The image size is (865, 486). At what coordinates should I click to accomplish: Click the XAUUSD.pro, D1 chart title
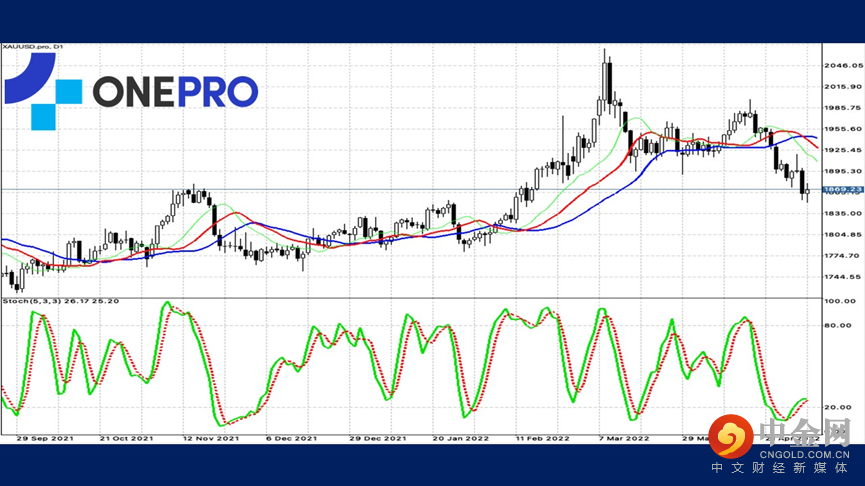[x=33, y=47]
